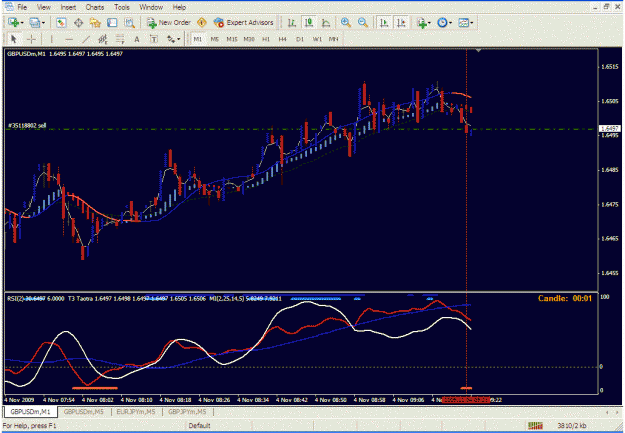625x433 pixels.
Task: Toggle the Auto Scroll chart button
Action: pos(384,23)
